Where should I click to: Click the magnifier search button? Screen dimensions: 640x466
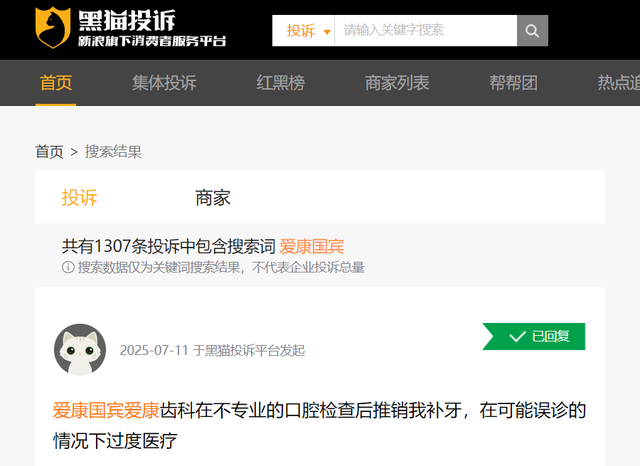tap(532, 31)
